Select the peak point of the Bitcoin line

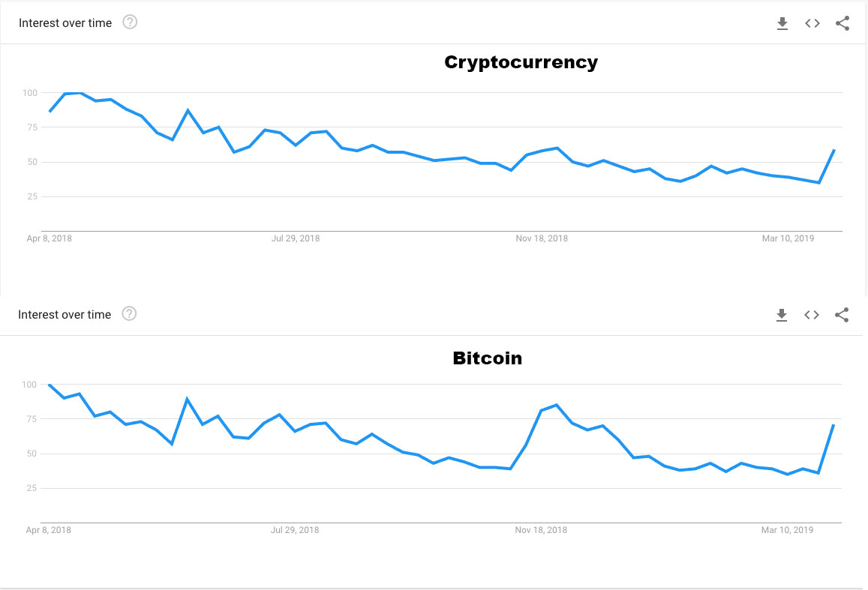50,384
